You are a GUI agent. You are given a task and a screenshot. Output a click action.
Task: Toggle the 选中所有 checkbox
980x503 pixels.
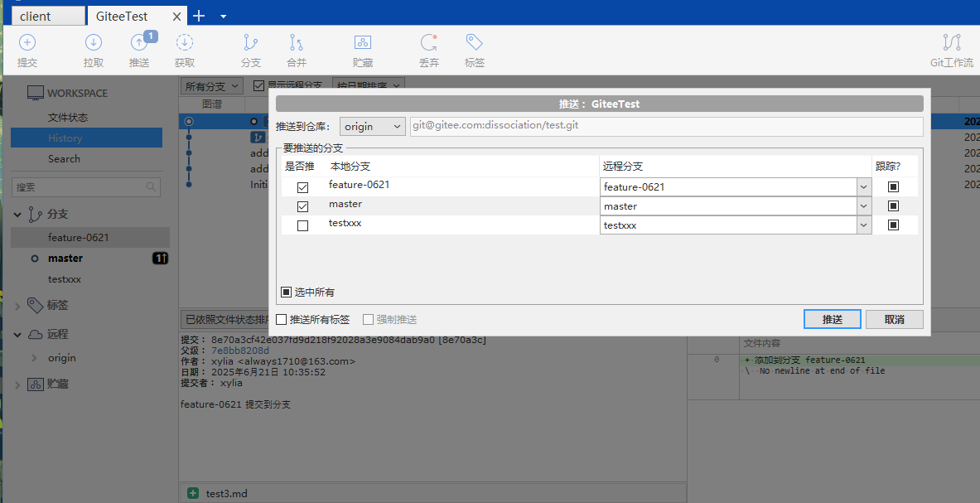286,293
